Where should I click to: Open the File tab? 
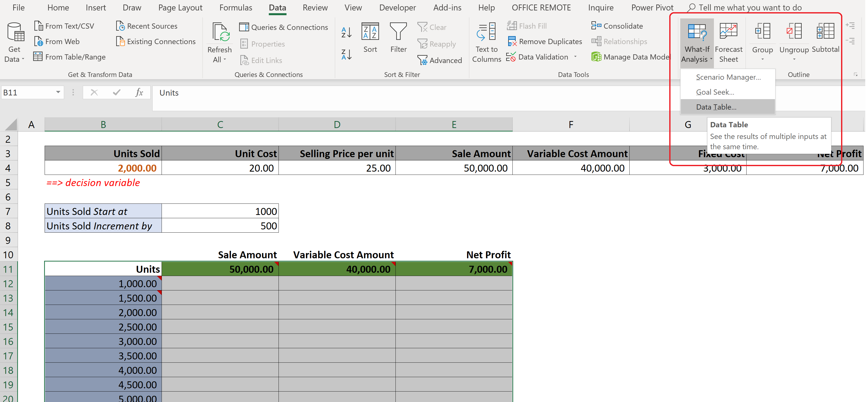(18, 7)
